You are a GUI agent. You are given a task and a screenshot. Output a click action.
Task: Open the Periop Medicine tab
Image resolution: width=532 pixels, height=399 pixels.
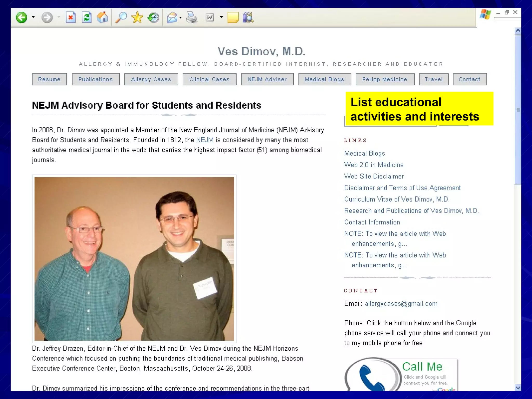click(x=385, y=79)
